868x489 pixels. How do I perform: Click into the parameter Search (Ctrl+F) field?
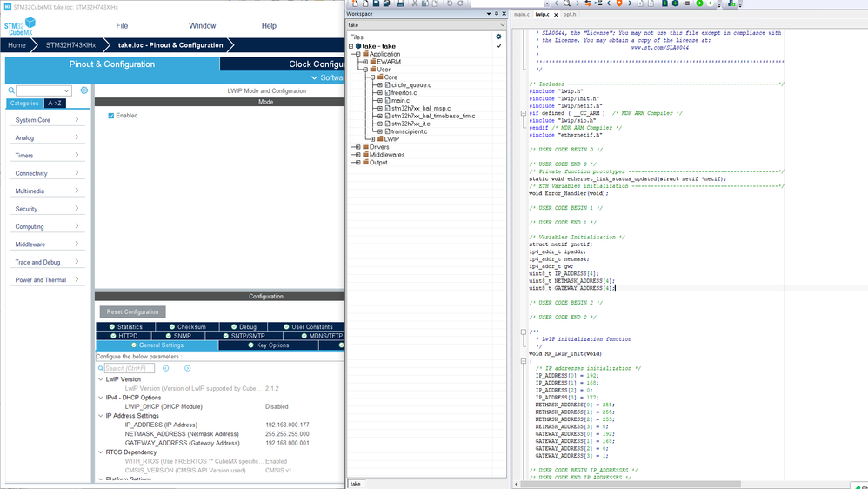[x=129, y=368]
